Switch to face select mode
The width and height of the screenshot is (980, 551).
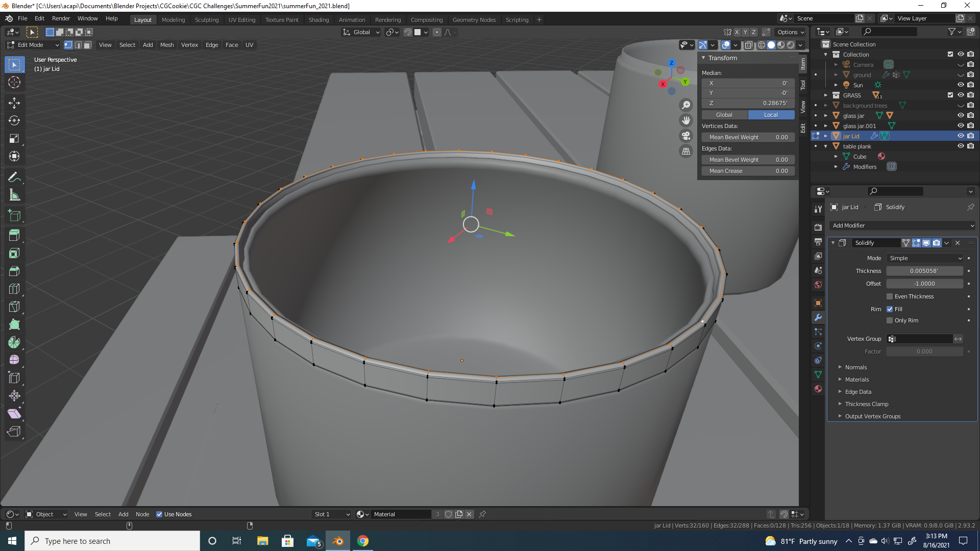tap(87, 45)
